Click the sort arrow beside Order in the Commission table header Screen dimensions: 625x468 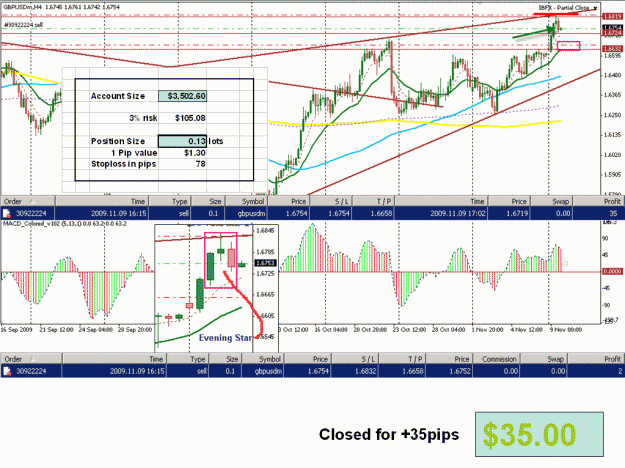click(32, 359)
